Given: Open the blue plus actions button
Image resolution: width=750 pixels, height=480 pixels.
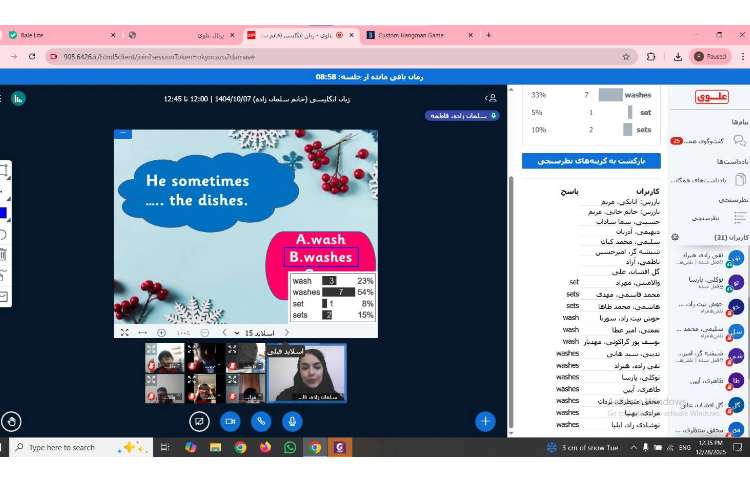Looking at the screenshot, I should click(x=486, y=421).
